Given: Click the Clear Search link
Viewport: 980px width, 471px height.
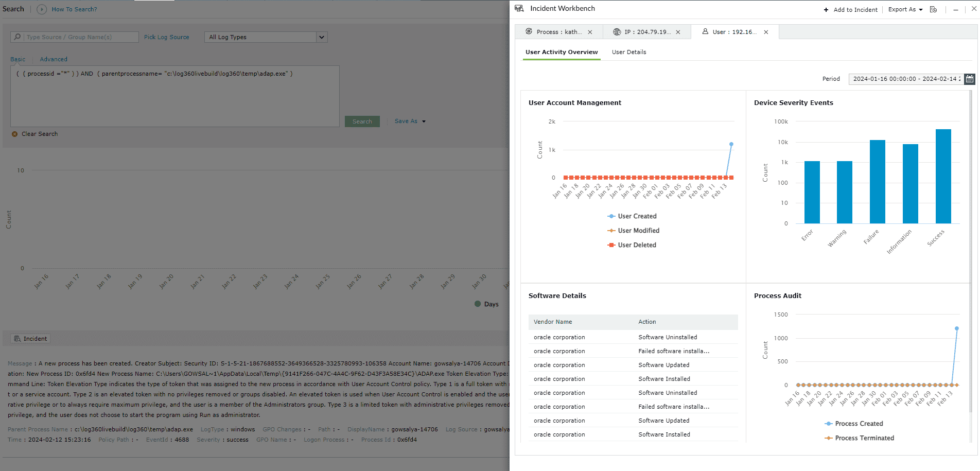Looking at the screenshot, I should (40, 134).
